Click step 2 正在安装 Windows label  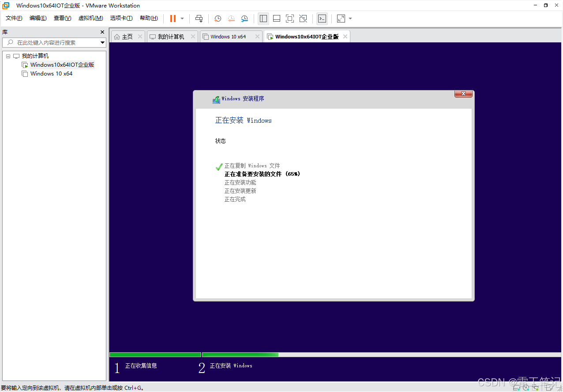tap(231, 366)
